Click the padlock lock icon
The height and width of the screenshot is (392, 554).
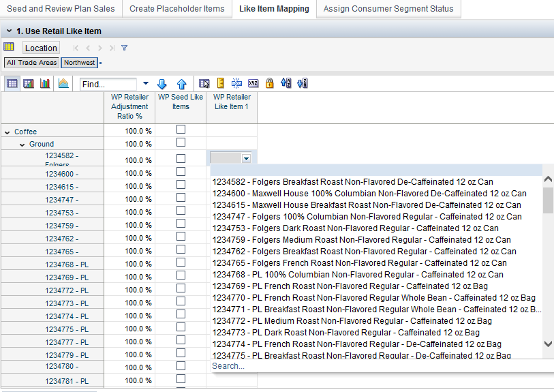(269, 83)
